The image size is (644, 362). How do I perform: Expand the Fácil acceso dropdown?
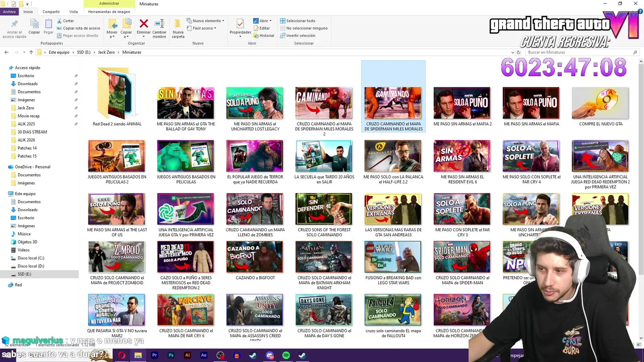pos(202,28)
